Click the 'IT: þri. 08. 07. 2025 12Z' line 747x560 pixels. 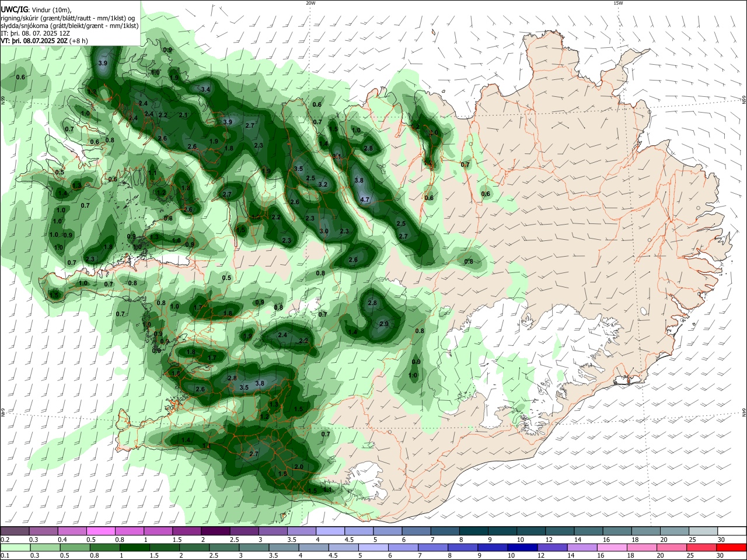point(35,33)
